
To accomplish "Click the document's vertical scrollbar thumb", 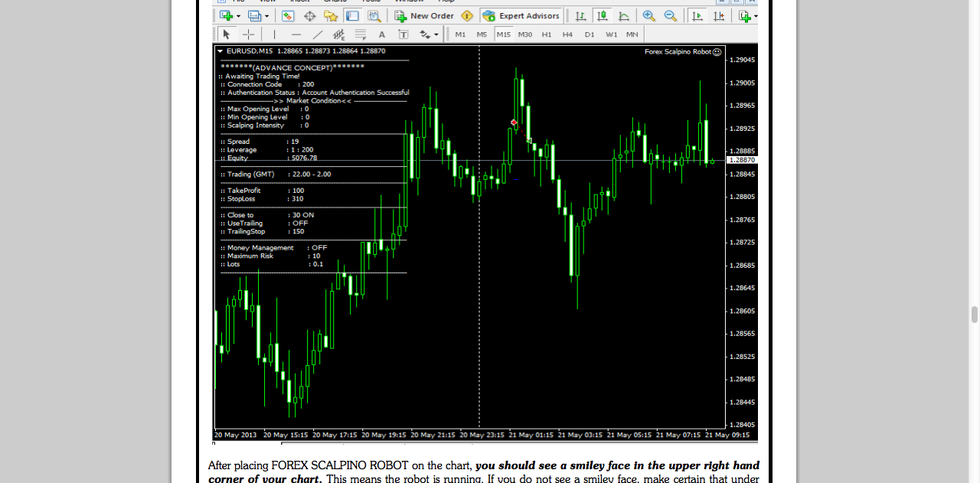I will coord(974,315).
